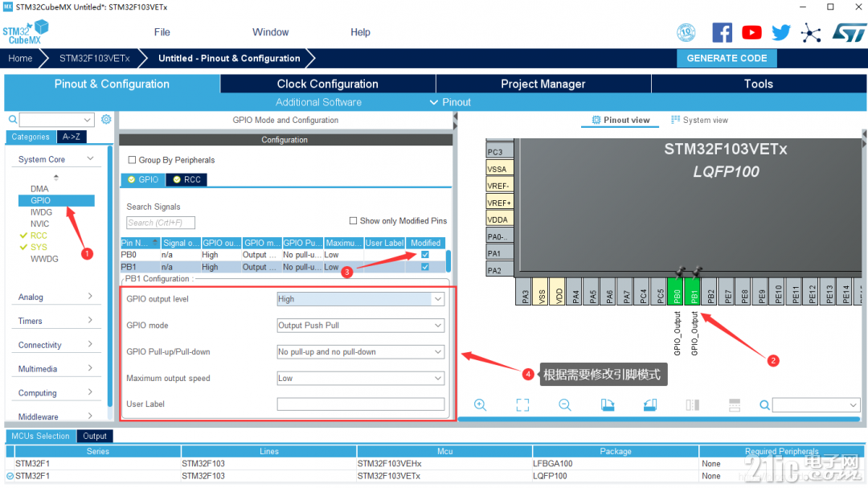The height and width of the screenshot is (488, 868).
Task: Go to Home breadcrumb
Action: [x=20, y=58]
